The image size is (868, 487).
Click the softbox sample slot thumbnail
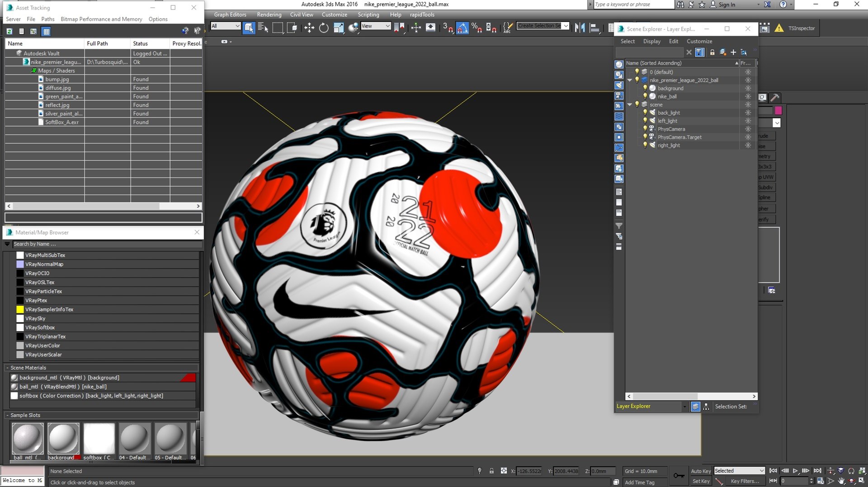pyautogui.click(x=99, y=438)
